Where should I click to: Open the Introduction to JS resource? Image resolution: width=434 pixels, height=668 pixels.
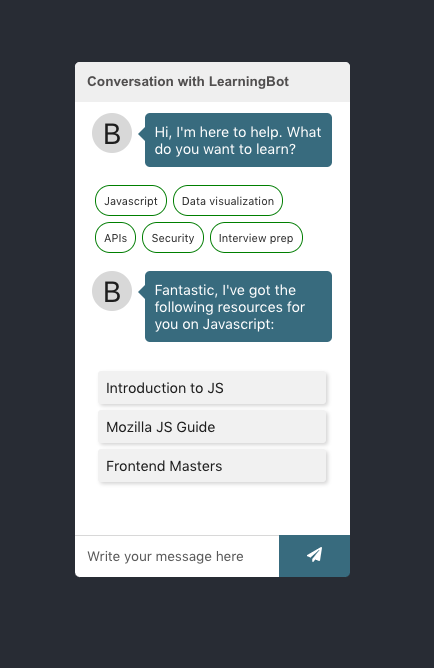tap(212, 388)
